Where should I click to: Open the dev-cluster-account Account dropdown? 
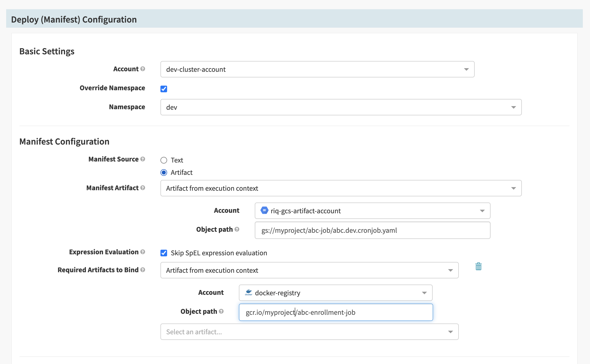[317, 69]
